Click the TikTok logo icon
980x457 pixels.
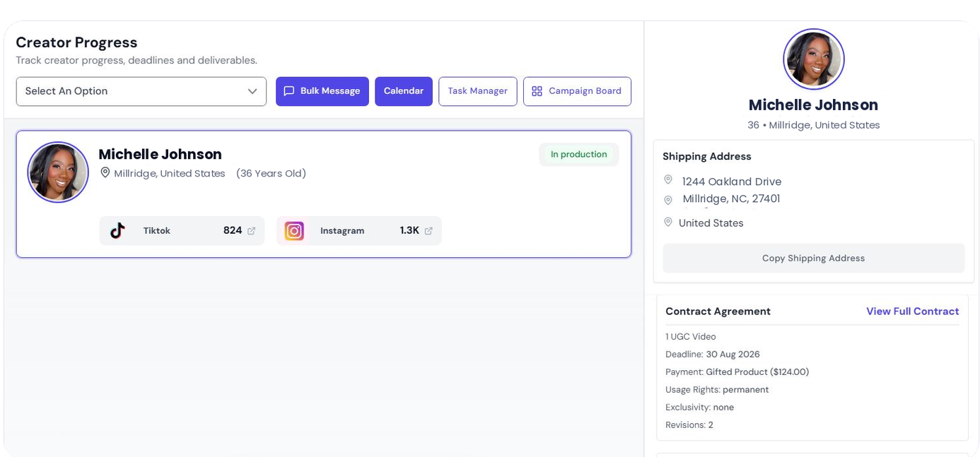click(117, 231)
